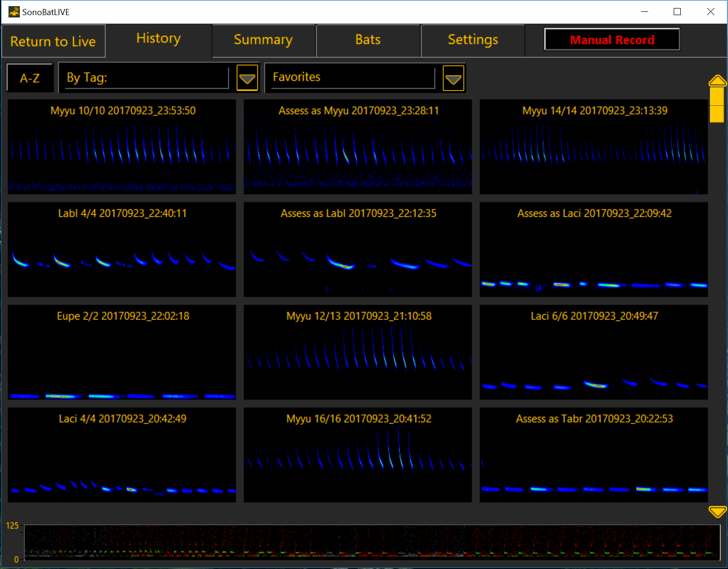Switch to the History tab
This screenshot has height=569, width=728.
pos(158,39)
